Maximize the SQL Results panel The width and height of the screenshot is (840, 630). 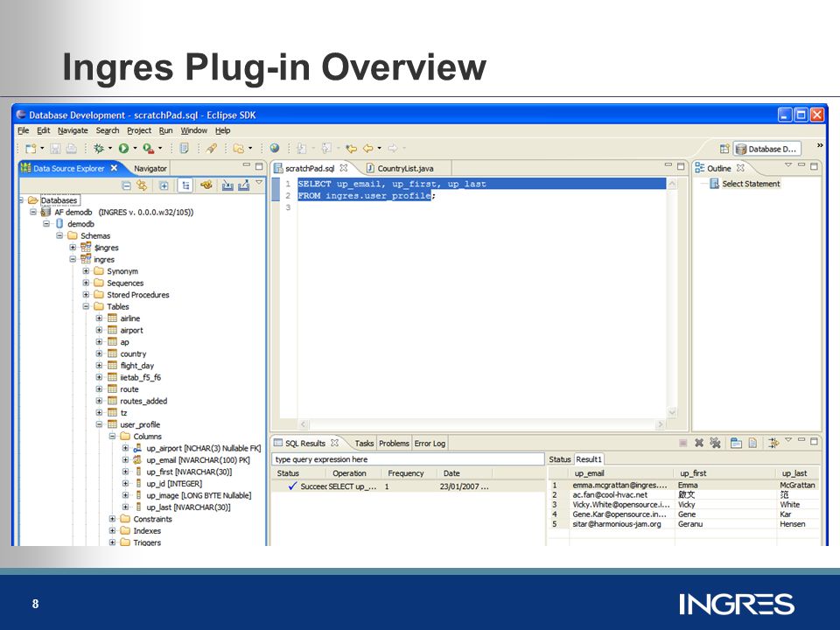click(x=815, y=441)
